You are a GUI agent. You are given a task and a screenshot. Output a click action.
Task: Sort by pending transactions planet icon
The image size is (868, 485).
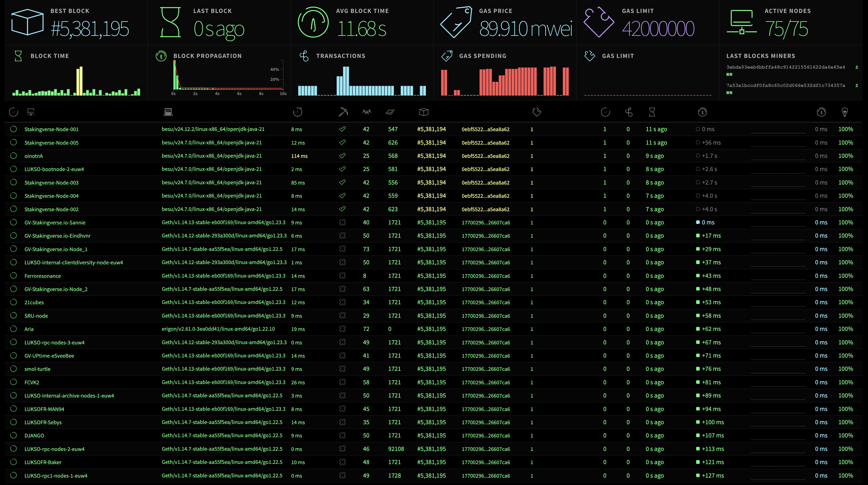point(390,112)
